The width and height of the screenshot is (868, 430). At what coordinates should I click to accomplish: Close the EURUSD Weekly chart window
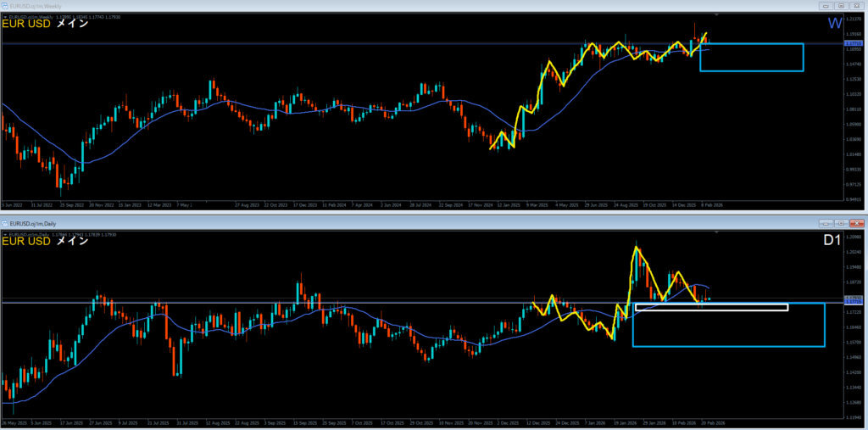pyautogui.click(x=859, y=6)
